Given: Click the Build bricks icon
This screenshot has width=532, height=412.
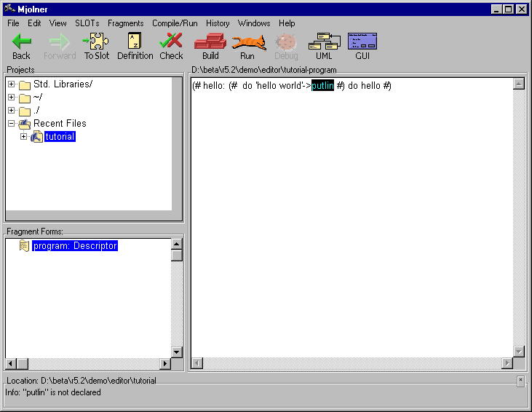Looking at the screenshot, I should tap(210, 43).
